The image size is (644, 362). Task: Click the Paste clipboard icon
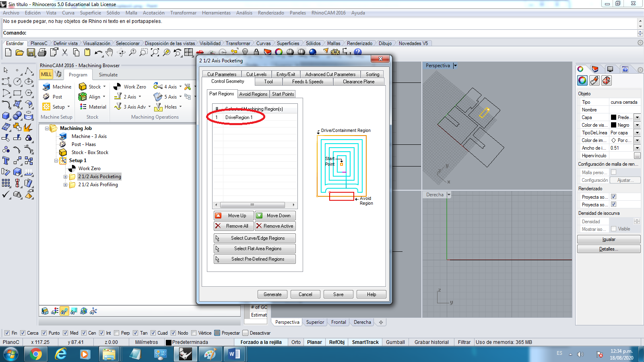point(87,52)
